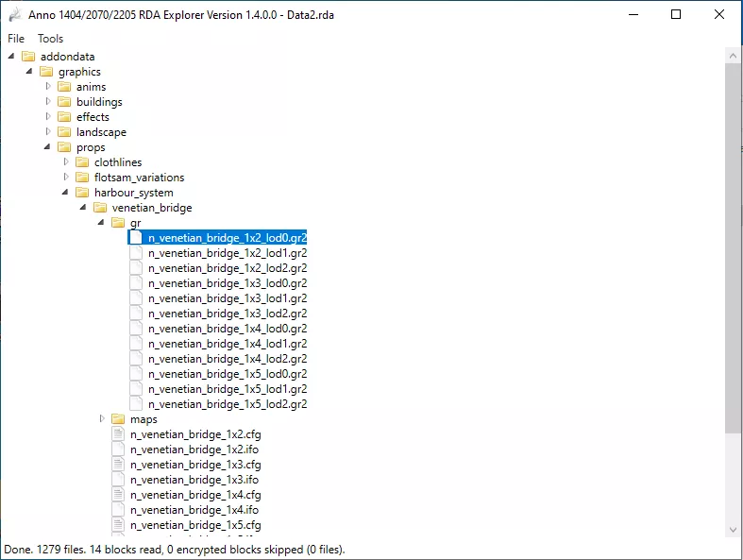Image resolution: width=743 pixels, height=560 pixels.
Task: Collapse the harbour_system folder
Action: coord(65,192)
